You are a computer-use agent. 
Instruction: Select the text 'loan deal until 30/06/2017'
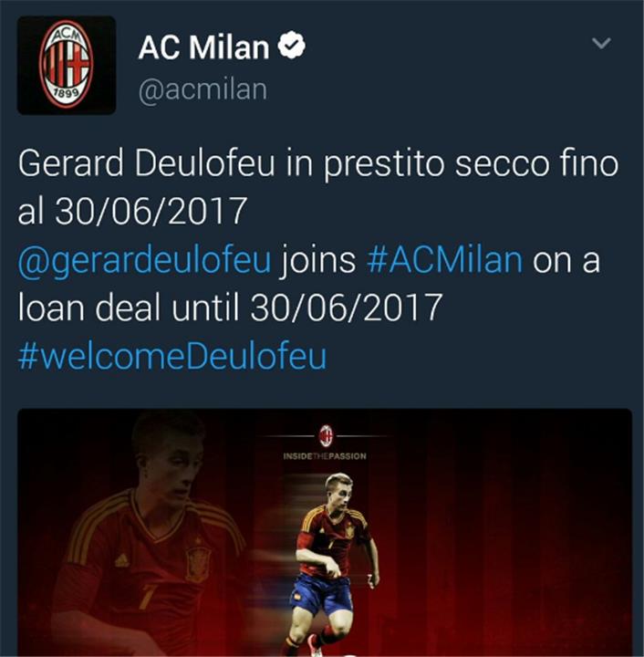tap(230, 307)
